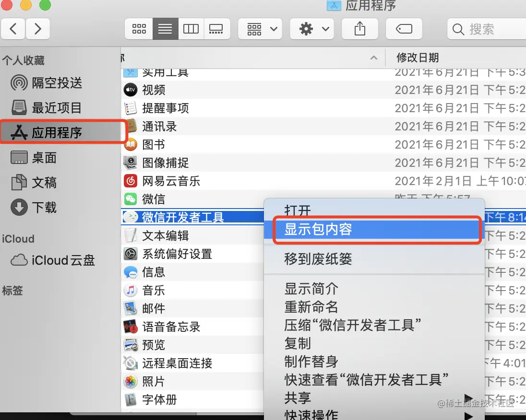Click the 修改日期 column header

(x=418, y=58)
